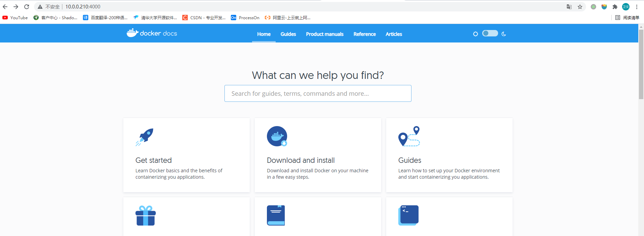
Task: Click the Download and install description text
Action: [317, 174]
